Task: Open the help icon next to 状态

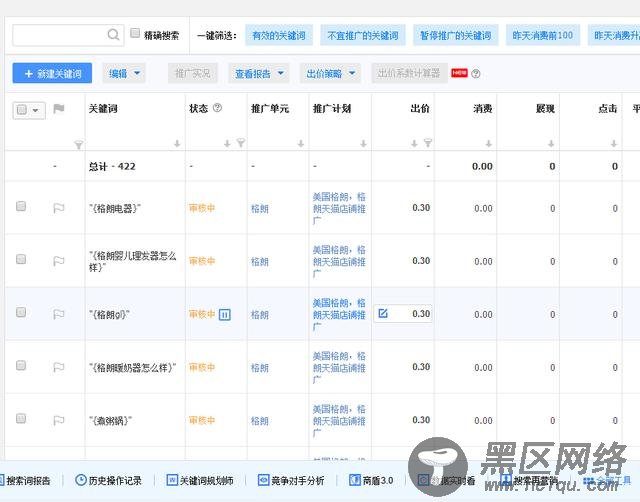Action: click(x=218, y=108)
